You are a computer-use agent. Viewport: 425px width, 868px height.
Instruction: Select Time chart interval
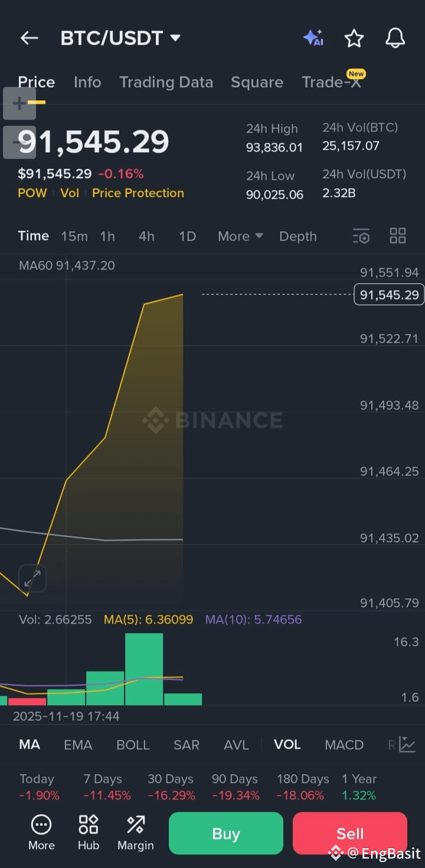pos(34,236)
